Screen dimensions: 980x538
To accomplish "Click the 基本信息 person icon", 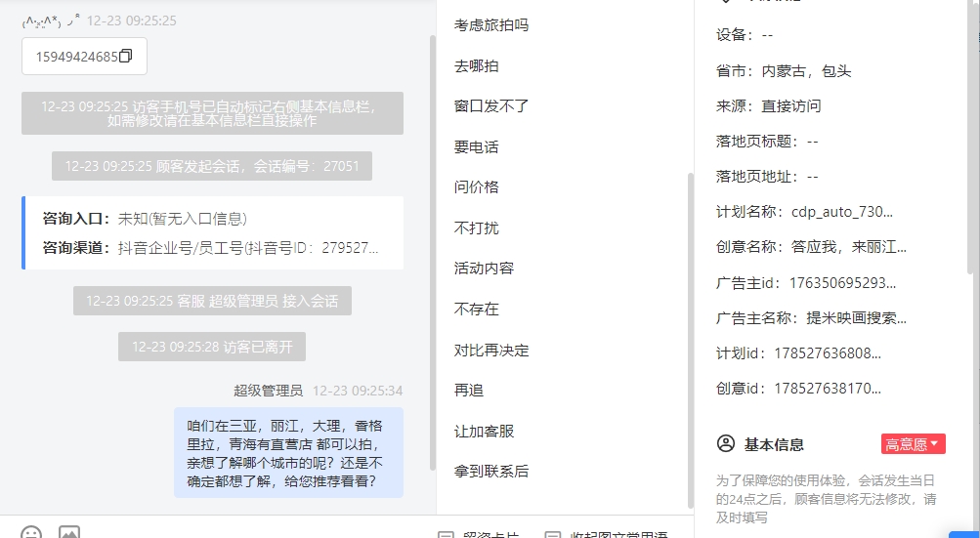I will pyautogui.click(x=726, y=443).
